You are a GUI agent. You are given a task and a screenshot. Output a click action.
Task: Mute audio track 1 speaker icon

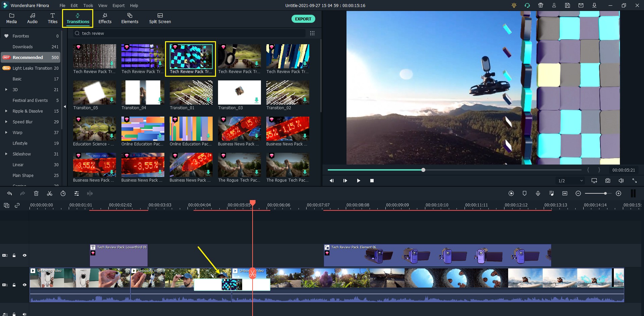coord(24,314)
